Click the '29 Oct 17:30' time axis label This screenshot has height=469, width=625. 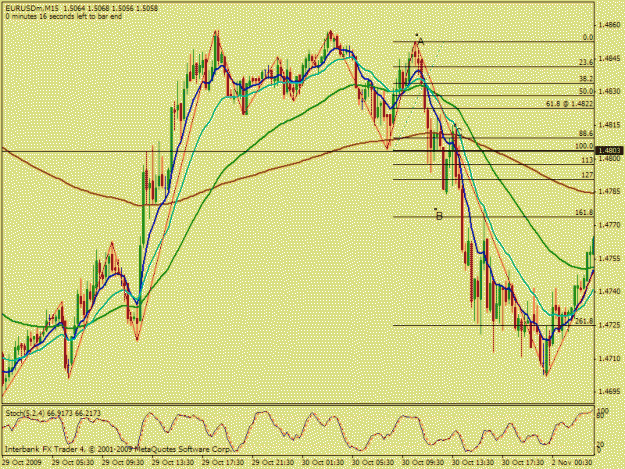coord(223,463)
